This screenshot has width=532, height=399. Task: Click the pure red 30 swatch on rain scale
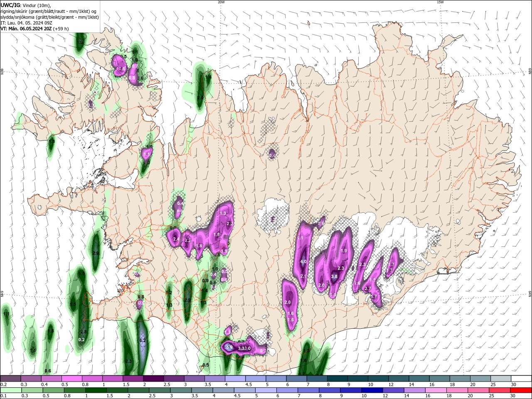pyautogui.click(x=521, y=390)
